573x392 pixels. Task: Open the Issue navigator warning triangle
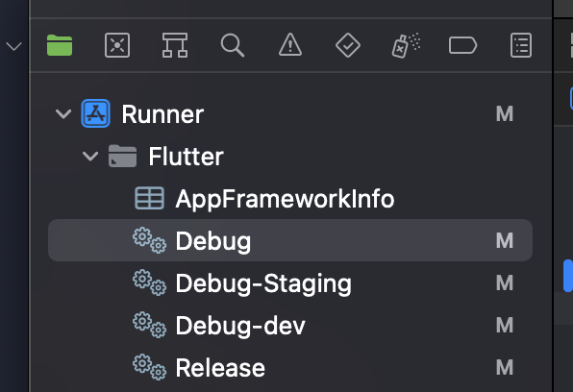tap(290, 44)
